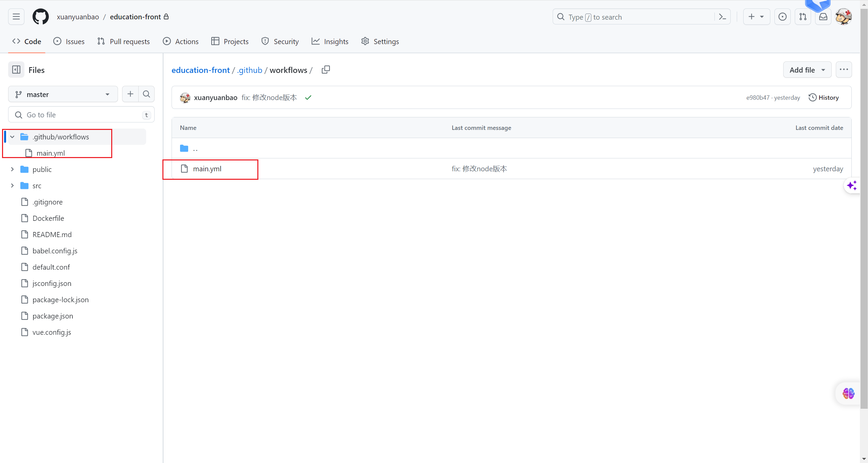
Task: Switch to the Actions tab
Action: tap(181, 41)
